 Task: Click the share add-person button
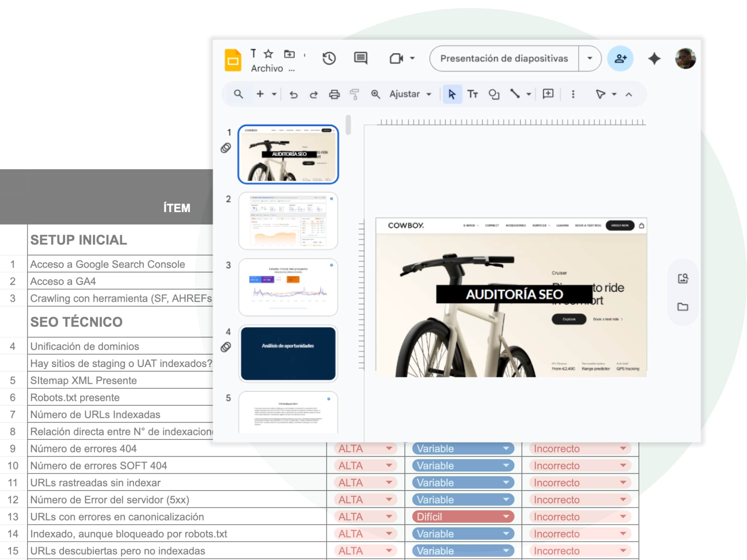(x=620, y=59)
